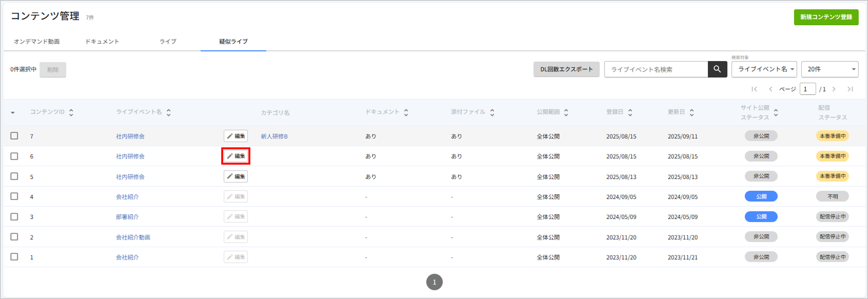This screenshot has width=868, height=299.
Task: Click カテゴリ名 column header
Action: (275, 113)
